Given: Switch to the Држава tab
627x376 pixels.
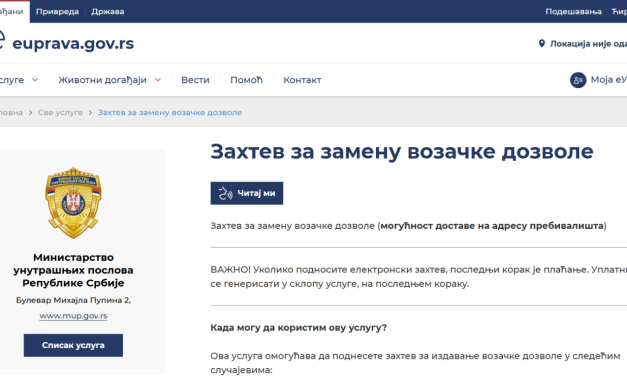Looking at the screenshot, I should (108, 12).
